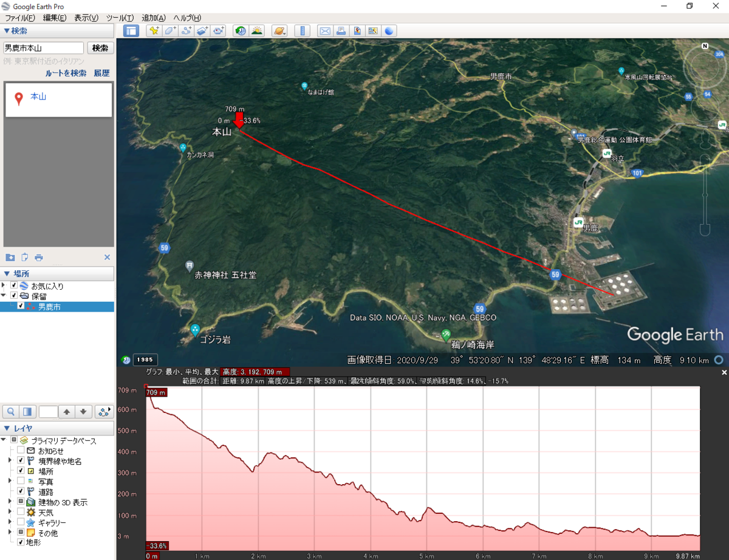The height and width of the screenshot is (560, 729).
Task: Collapse the プライマリ データベース node
Action: pos(4,440)
